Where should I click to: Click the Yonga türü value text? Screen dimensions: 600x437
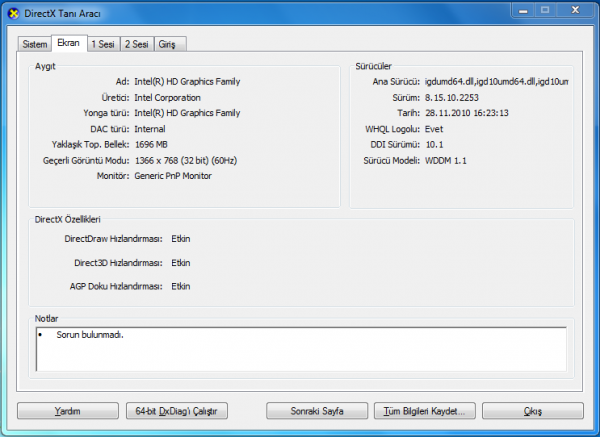tap(187, 113)
